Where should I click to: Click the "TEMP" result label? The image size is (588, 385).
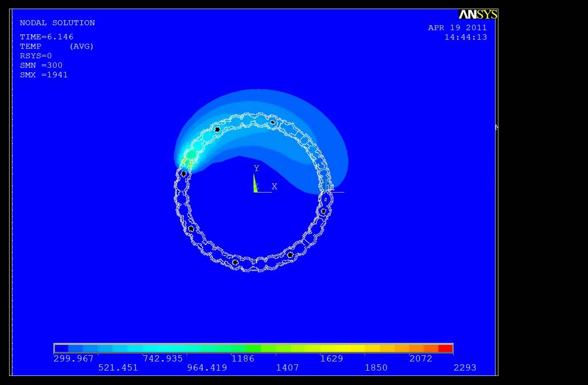pyautogui.click(x=30, y=47)
